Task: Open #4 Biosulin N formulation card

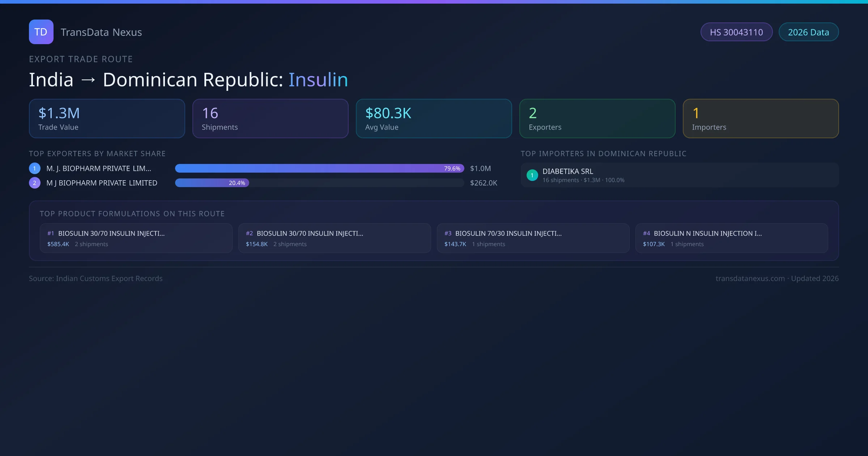Action: (x=731, y=238)
